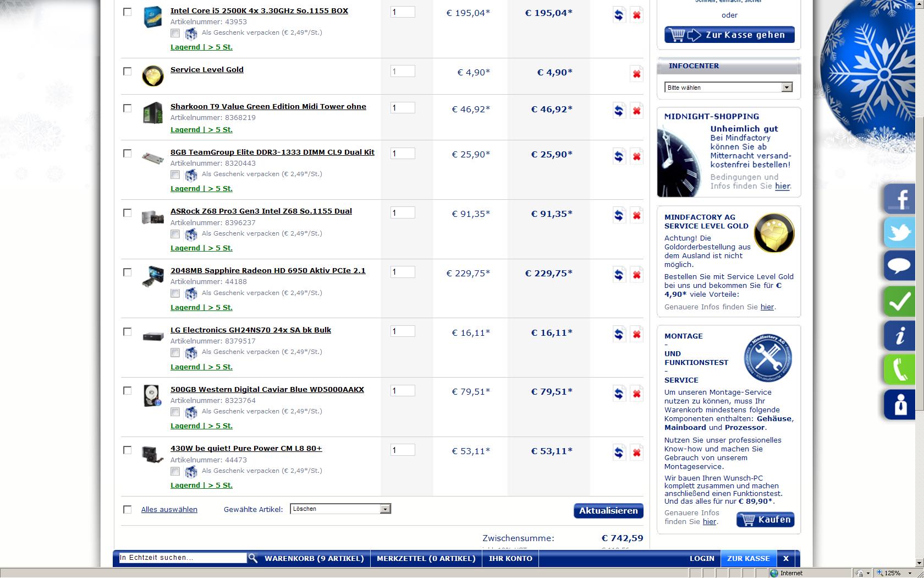The image size is (924, 578).
Task: Delete the Intel Core i5 2500K item
Action: [636, 15]
